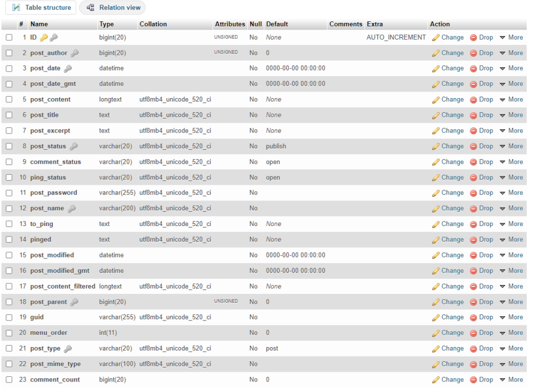Click the red Drop icon for comment_count
This screenshot has height=392, width=535.
[473, 380]
